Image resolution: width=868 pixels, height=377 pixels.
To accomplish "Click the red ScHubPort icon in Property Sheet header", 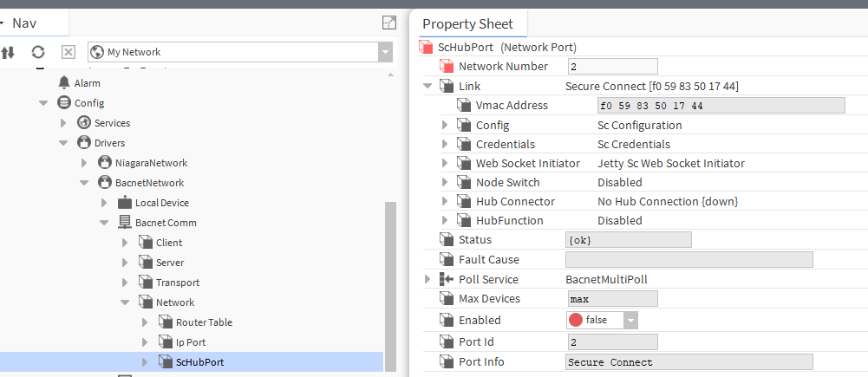I will point(427,47).
